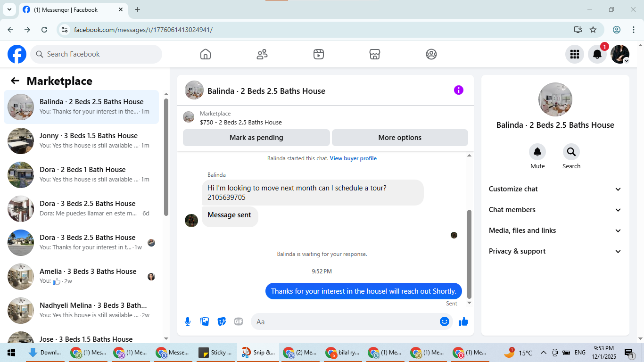This screenshot has height=362, width=644.
Task: Open the notifications bell with badge
Action: 597,54
